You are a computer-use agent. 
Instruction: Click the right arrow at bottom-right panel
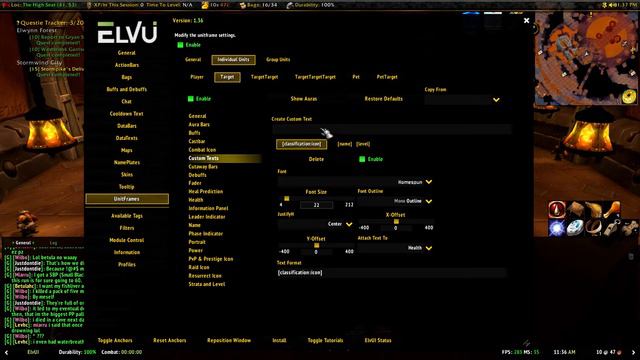(x=633, y=352)
